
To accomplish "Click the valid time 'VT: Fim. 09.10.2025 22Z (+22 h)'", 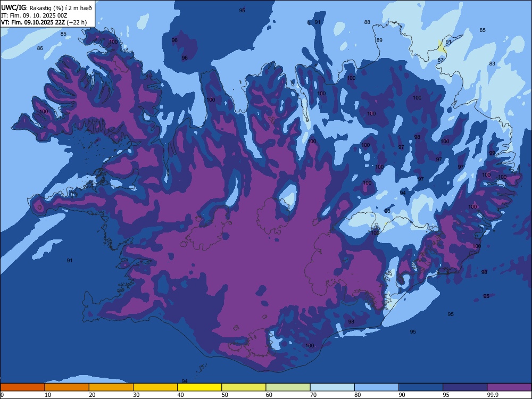I will 44,23.
